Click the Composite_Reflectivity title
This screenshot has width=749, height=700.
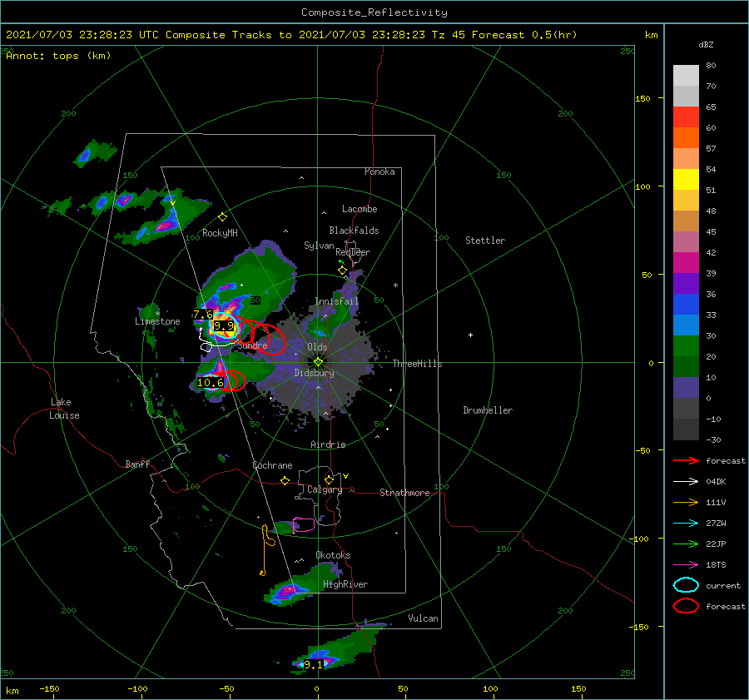tap(374, 12)
